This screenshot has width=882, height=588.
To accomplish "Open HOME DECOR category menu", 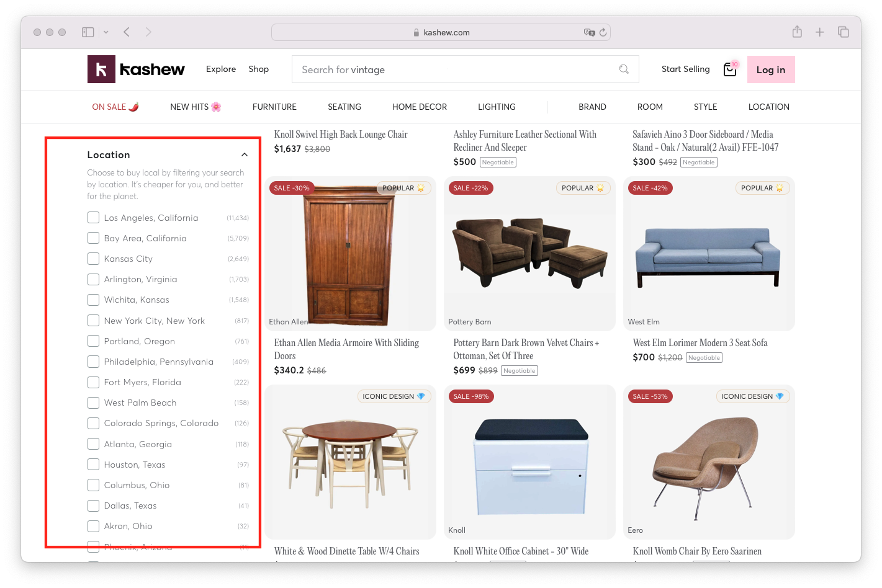I will (420, 107).
